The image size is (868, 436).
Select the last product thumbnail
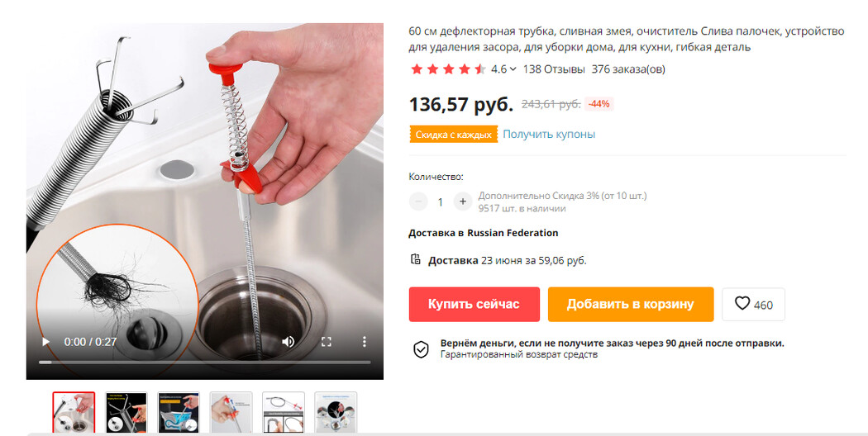336,412
